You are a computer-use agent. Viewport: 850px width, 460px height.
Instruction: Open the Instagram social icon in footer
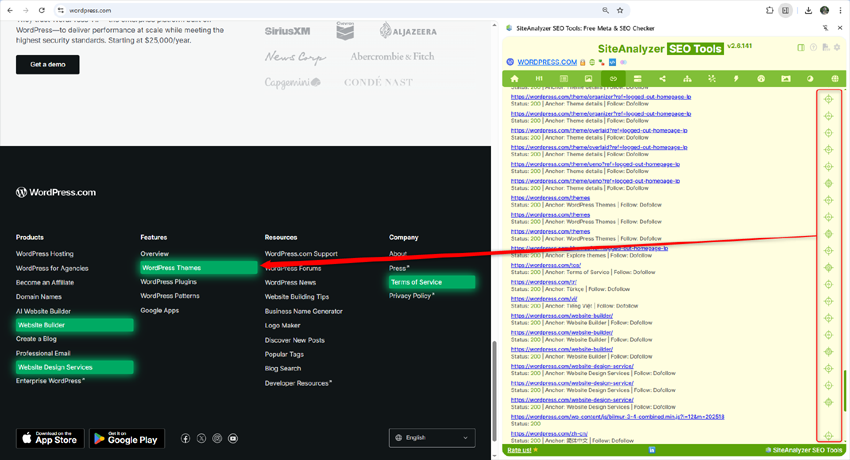click(x=217, y=438)
